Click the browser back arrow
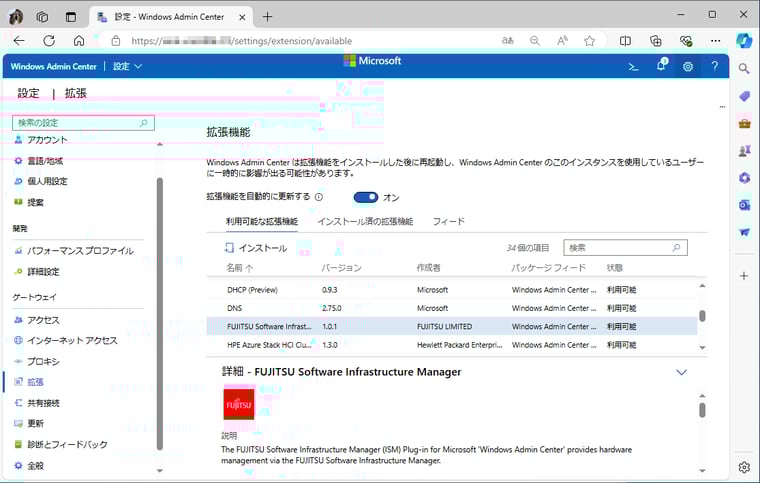The height and width of the screenshot is (483, 760). (19, 41)
